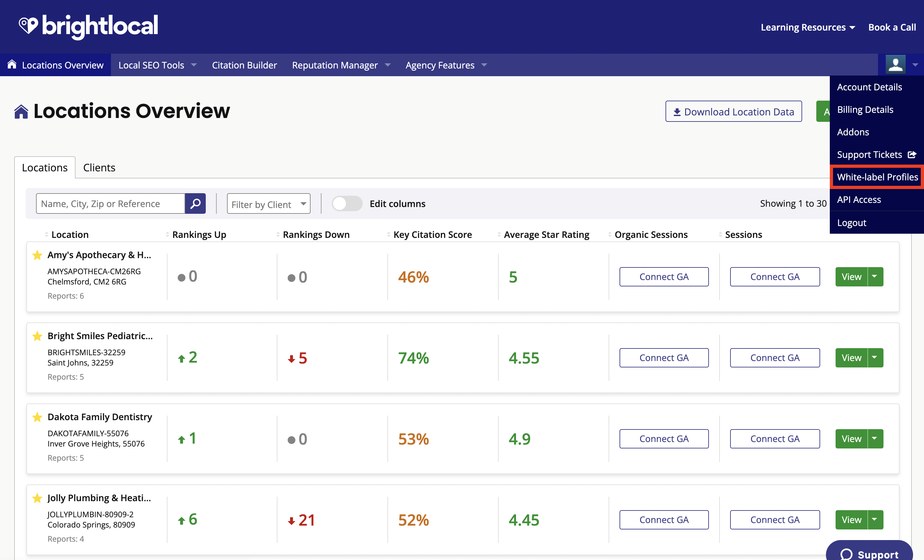This screenshot has height=560, width=924.
Task: Expand the Learning Resources menu
Action: (x=808, y=27)
